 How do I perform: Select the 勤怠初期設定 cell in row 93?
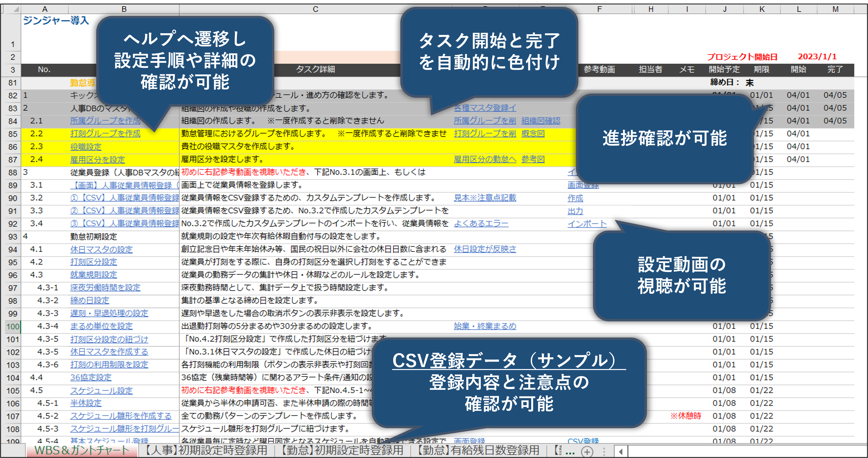[93, 237]
